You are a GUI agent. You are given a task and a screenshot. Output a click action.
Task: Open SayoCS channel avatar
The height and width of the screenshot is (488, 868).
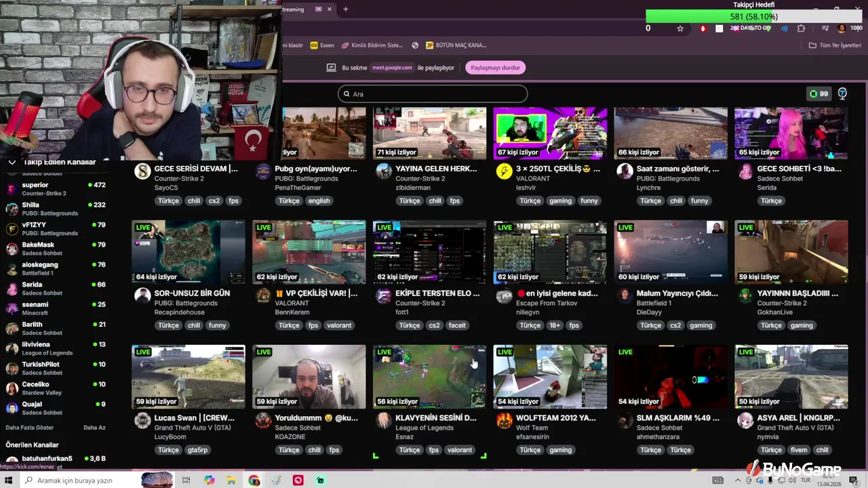142,171
